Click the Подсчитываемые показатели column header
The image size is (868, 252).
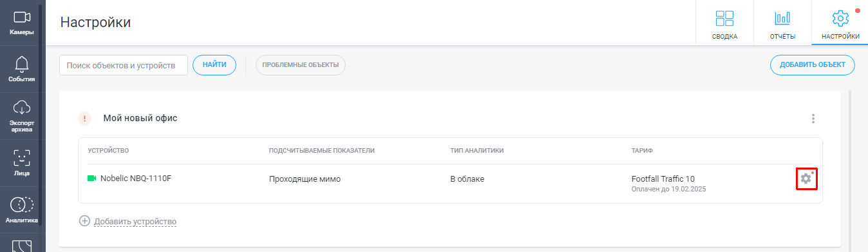(322, 151)
